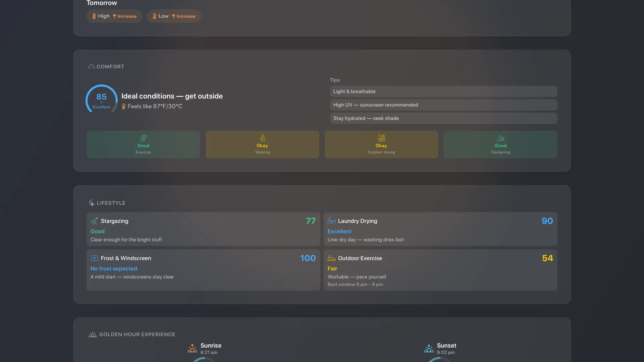644x362 pixels.
Task: Open the Good Gardening tile
Action: coord(500,144)
